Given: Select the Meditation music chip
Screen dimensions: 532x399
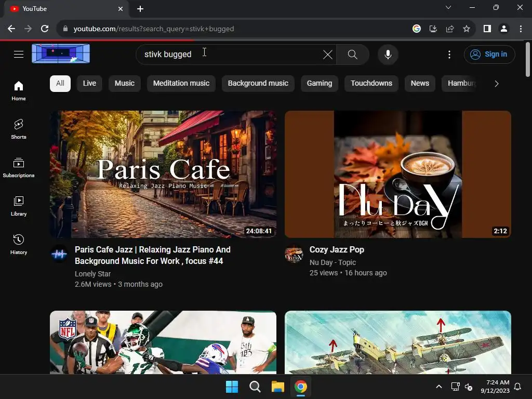Looking at the screenshot, I should click(x=181, y=84).
